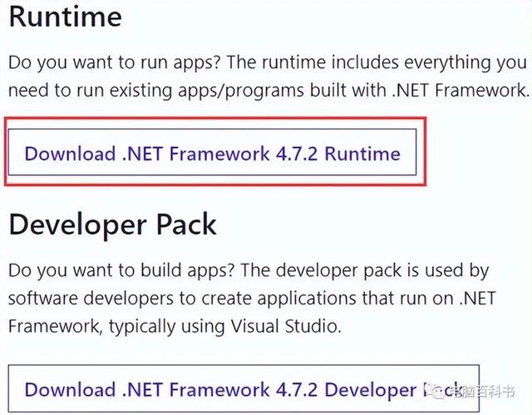532x415 pixels.
Task: Click the "Do you want to build apps?" text
Action: pyautogui.click(x=126, y=270)
